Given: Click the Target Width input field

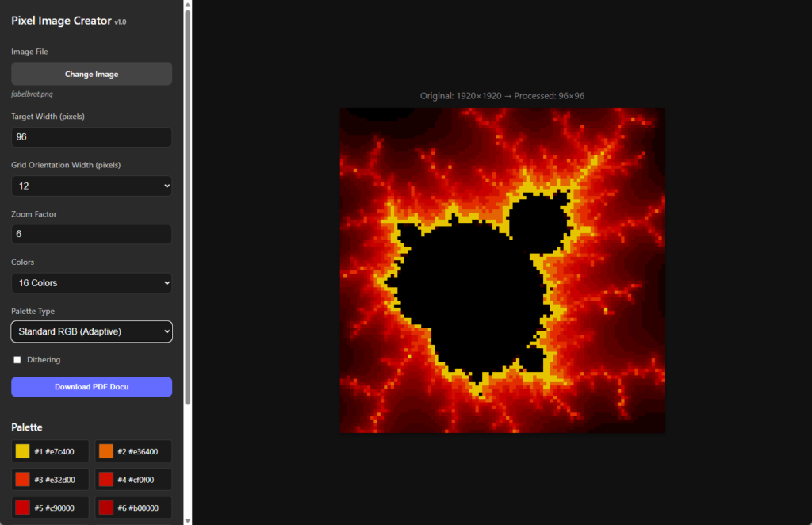Looking at the screenshot, I should (91, 137).
